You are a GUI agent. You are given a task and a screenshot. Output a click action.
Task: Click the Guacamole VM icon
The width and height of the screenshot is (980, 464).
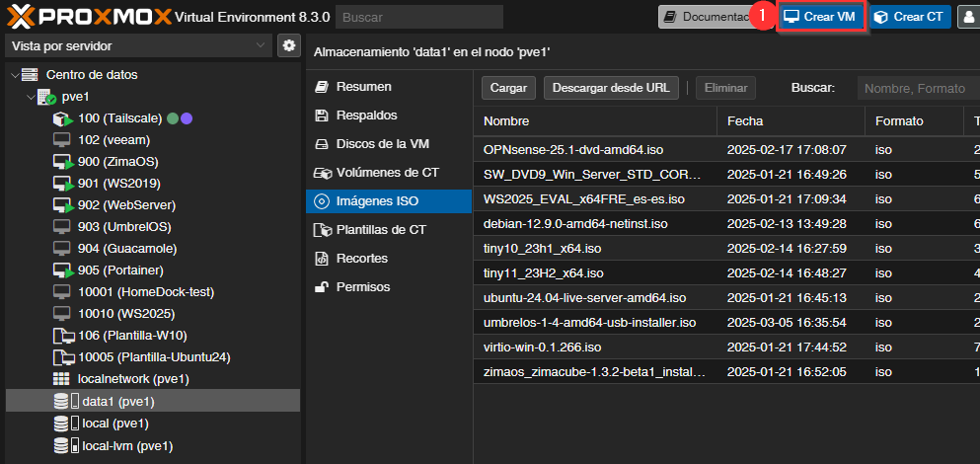pyautogui.click(x=62, y=248)
